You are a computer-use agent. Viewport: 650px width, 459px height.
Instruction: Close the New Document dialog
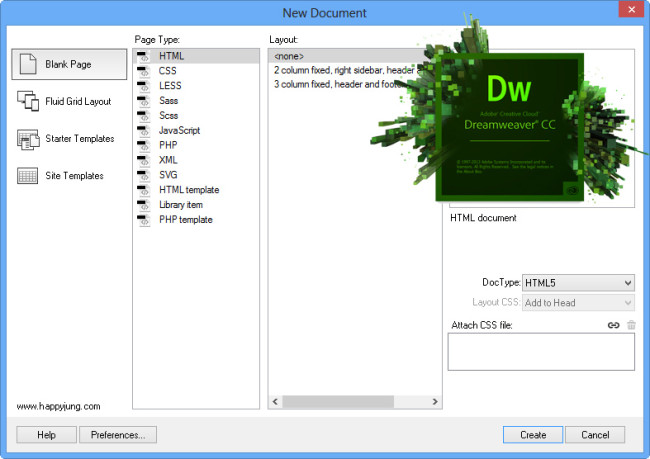coord(631,9)
